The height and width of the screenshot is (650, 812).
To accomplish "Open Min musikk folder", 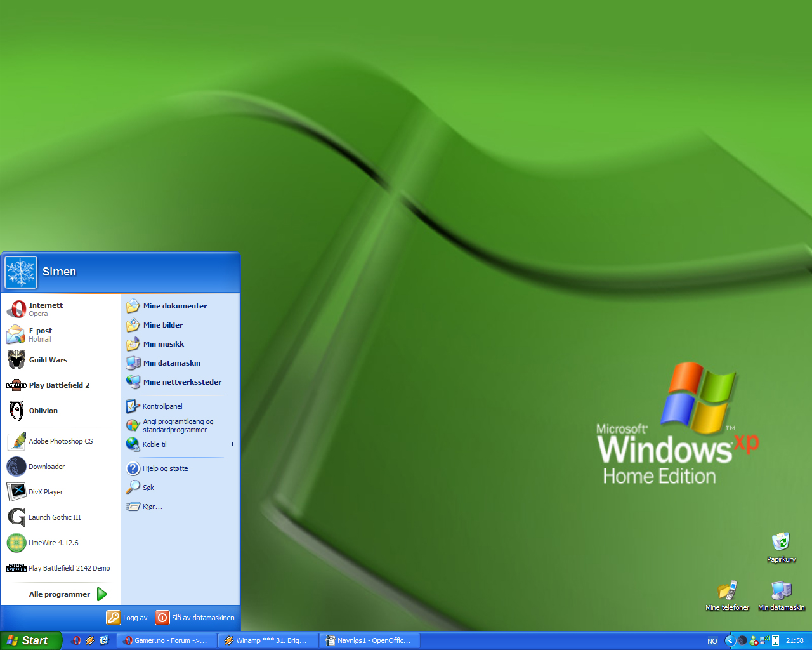I will tap(180, 344).
